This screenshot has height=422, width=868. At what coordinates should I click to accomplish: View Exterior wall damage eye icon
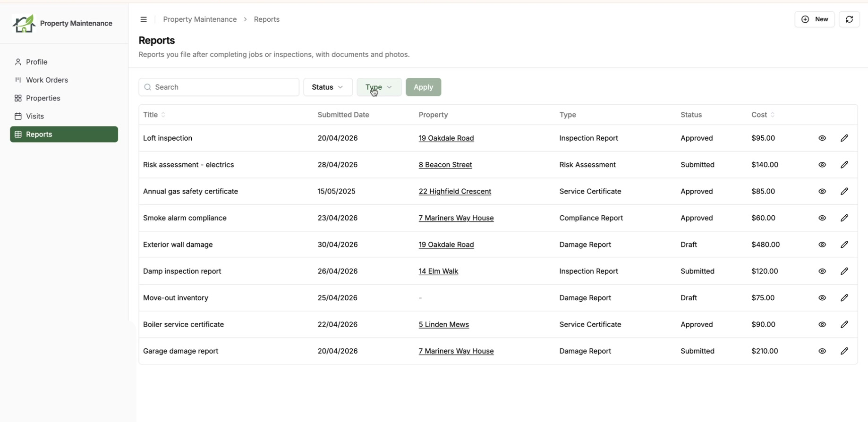click(x=822, y=245)
